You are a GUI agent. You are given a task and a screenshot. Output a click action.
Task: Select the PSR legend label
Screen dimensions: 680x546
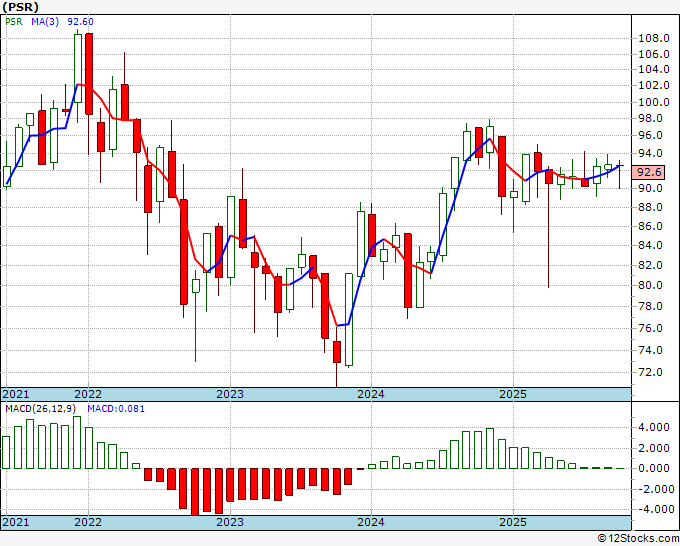tap(14, 22)
